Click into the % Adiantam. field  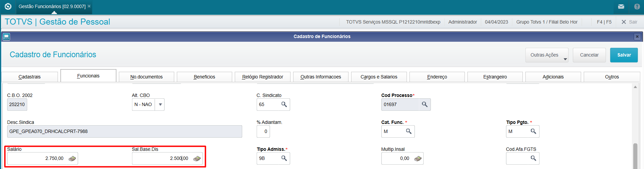tap(263, 131)
